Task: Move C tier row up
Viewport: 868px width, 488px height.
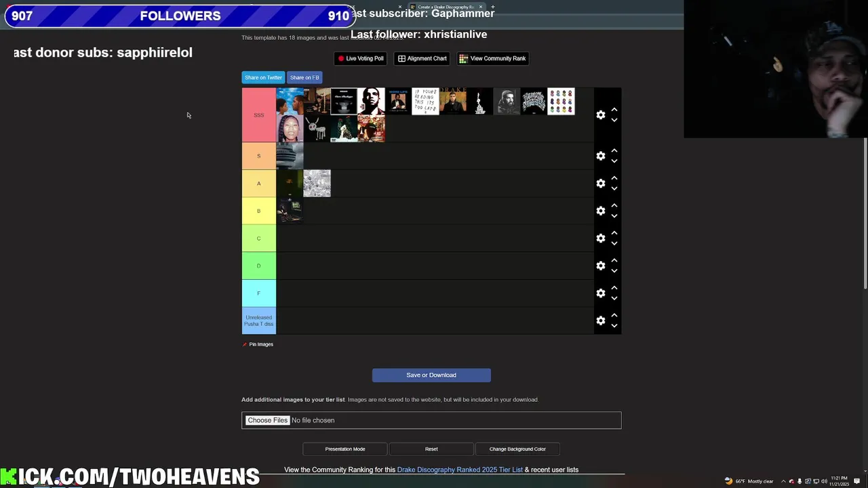Action: (614, 233)
